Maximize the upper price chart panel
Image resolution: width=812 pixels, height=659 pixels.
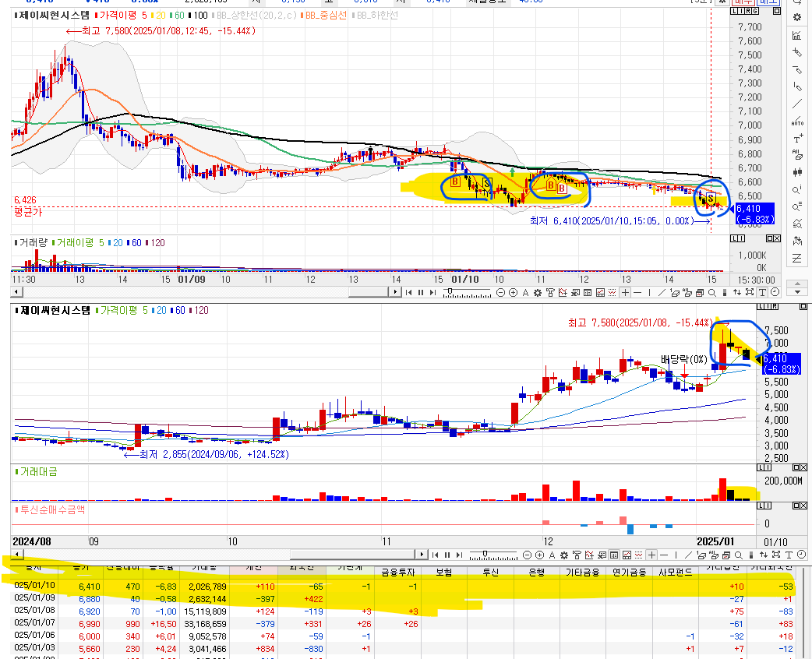point(776,11)
